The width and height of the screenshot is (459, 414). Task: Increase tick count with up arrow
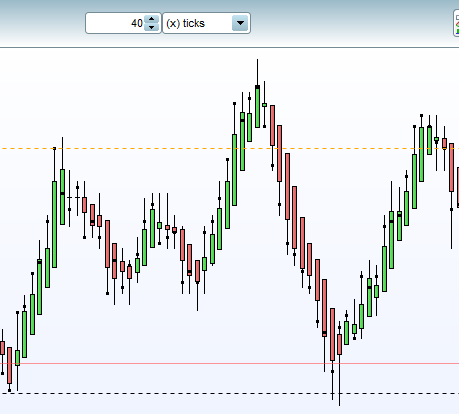pyautogui.click(x=152, y=19)
